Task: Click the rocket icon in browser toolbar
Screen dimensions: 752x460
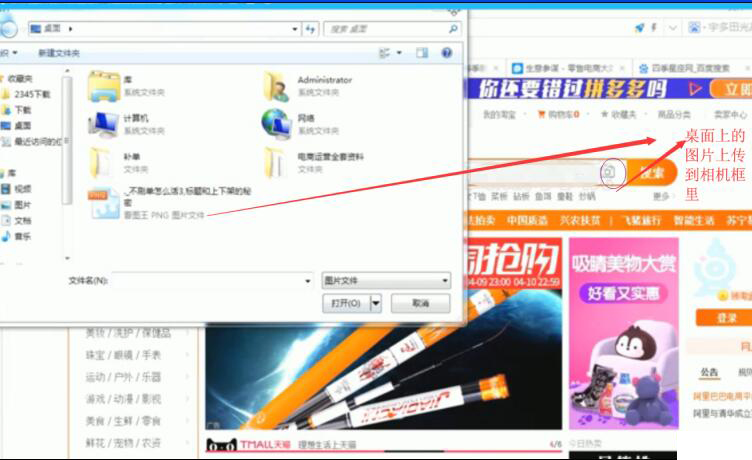Action: point(639,28)
